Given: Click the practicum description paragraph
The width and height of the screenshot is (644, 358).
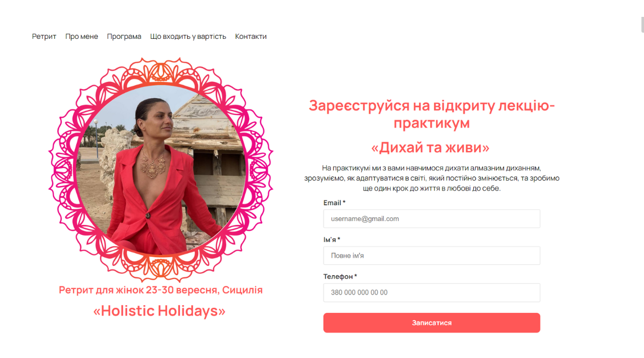Looking at the screenshot, I should click(431, 178).
